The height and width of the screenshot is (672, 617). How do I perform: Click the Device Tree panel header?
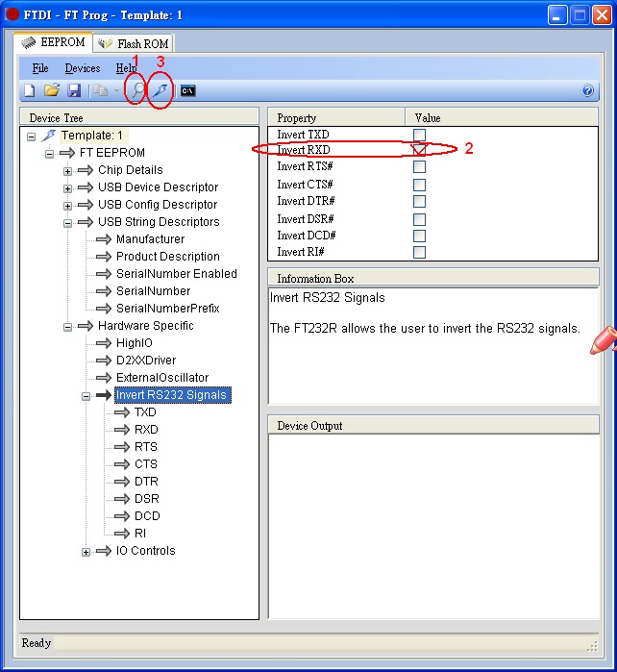[139, 117]
